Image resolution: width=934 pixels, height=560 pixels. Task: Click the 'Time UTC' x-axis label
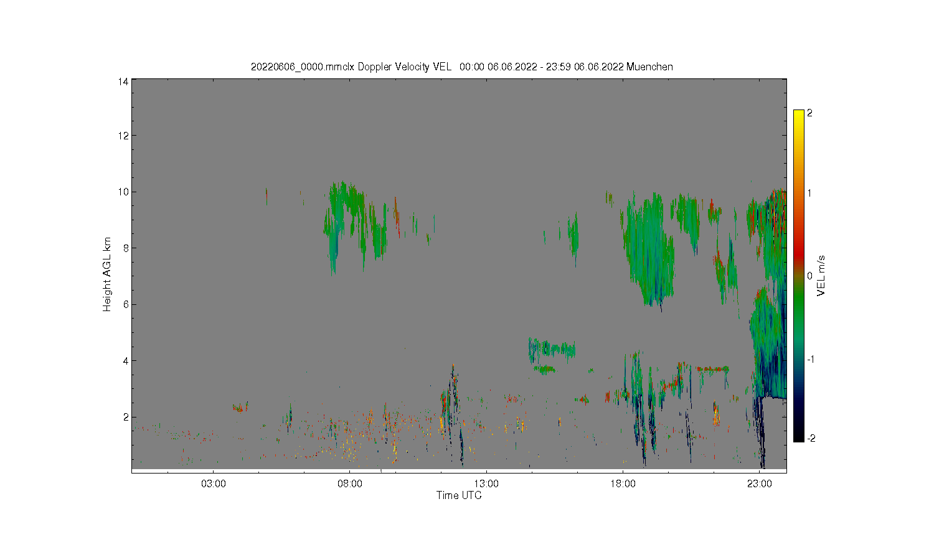coord(459,495)
